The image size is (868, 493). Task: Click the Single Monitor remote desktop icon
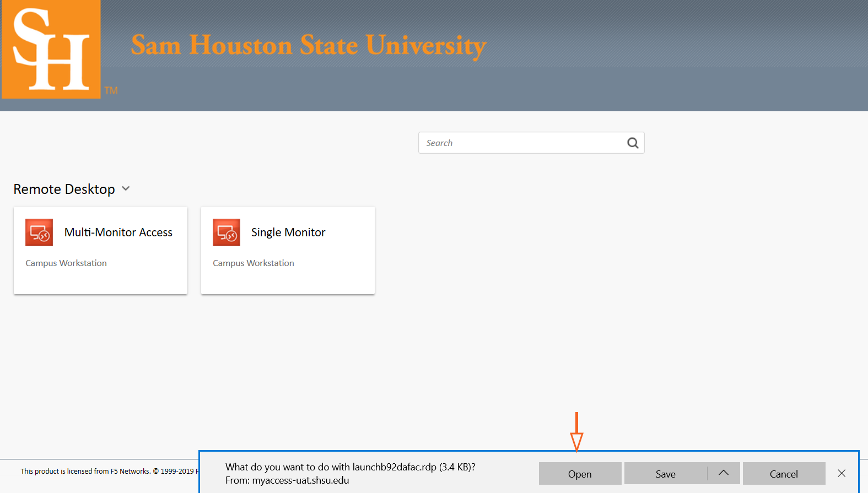[227, 232]
